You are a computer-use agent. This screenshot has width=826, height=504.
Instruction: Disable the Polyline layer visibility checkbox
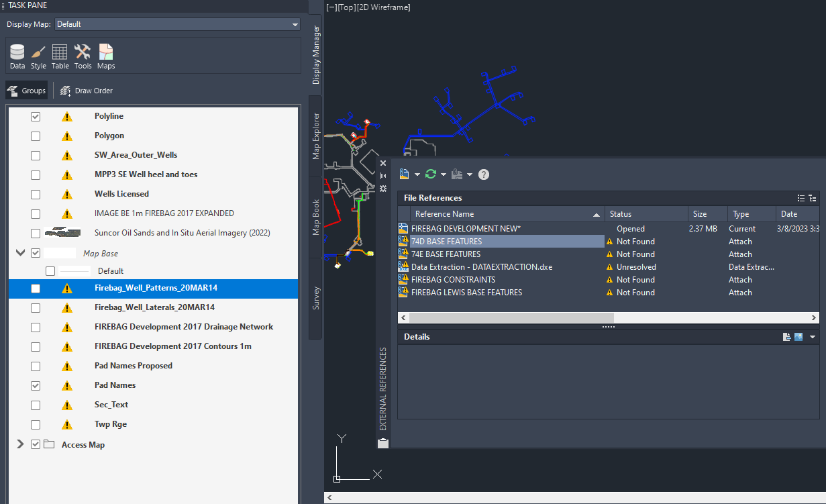point(37,116)
